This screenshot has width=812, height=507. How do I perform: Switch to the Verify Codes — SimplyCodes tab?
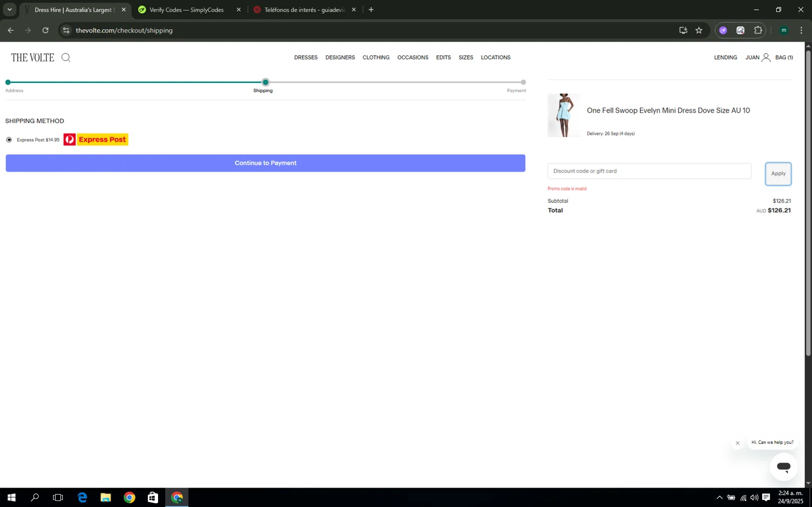click(x=186, y=10)
